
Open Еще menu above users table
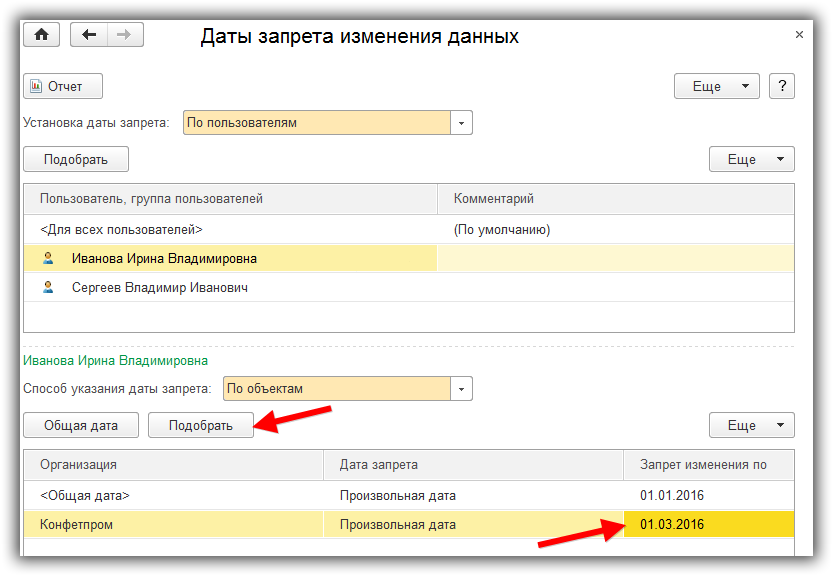click(751, 159)
